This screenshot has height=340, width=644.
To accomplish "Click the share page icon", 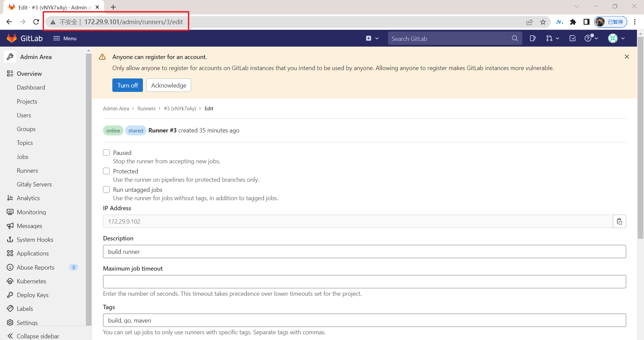I will coord(529,22).
